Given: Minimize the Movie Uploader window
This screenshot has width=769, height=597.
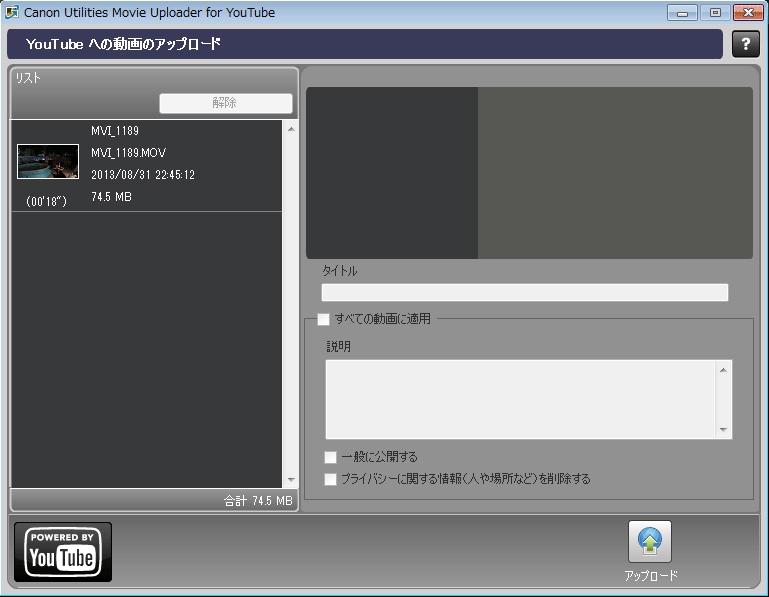Looking at the screenshot, I should (x=682, y=13).
